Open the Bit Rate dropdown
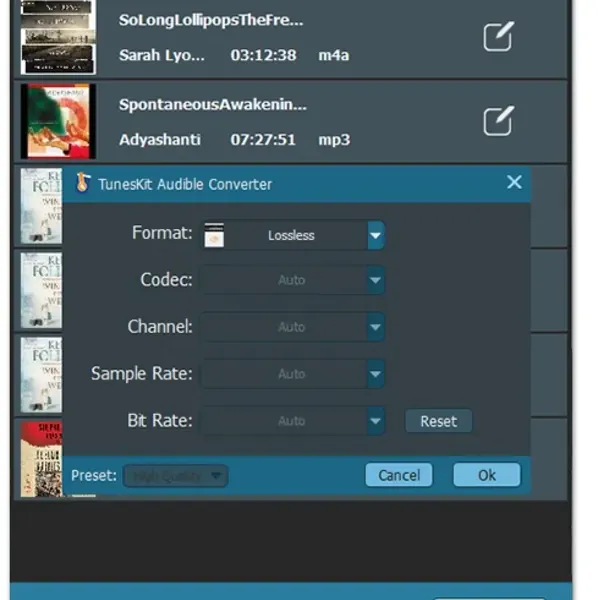Screen dimensions: 598x600 [x=293, y=421]
